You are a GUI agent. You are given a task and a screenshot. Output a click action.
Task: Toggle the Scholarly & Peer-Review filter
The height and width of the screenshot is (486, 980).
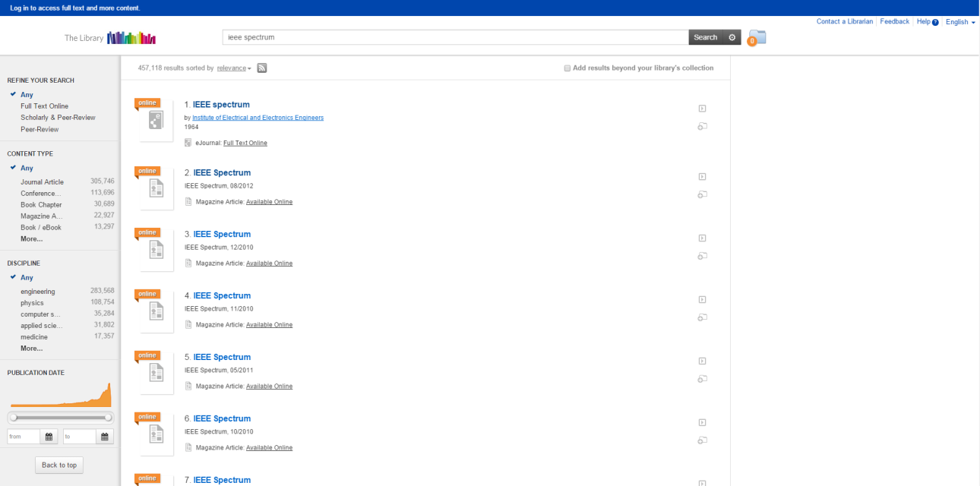pos(58,118)
